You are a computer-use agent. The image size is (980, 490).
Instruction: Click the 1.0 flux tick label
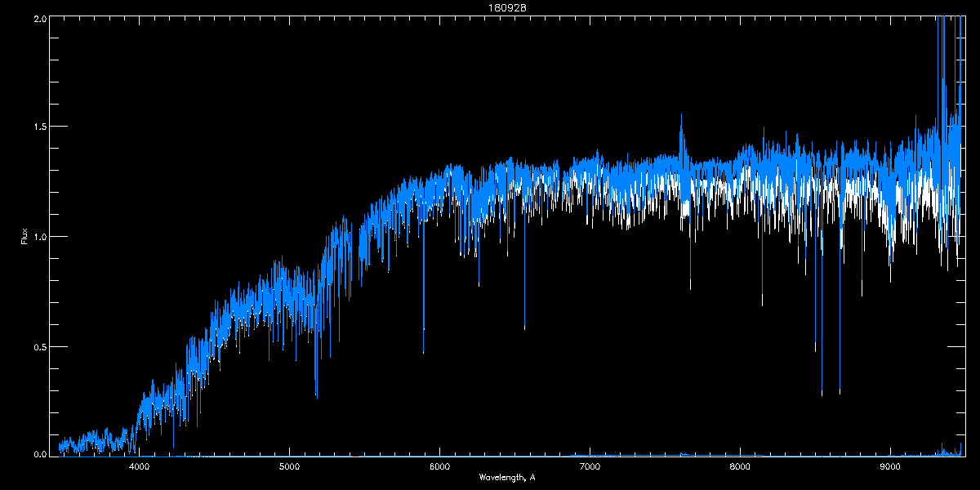pyautogui.click(x=39, y=237)
